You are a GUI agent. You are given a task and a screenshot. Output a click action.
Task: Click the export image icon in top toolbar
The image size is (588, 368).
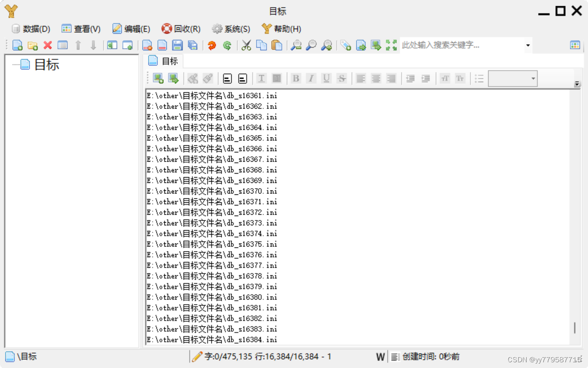coord(376,45)
